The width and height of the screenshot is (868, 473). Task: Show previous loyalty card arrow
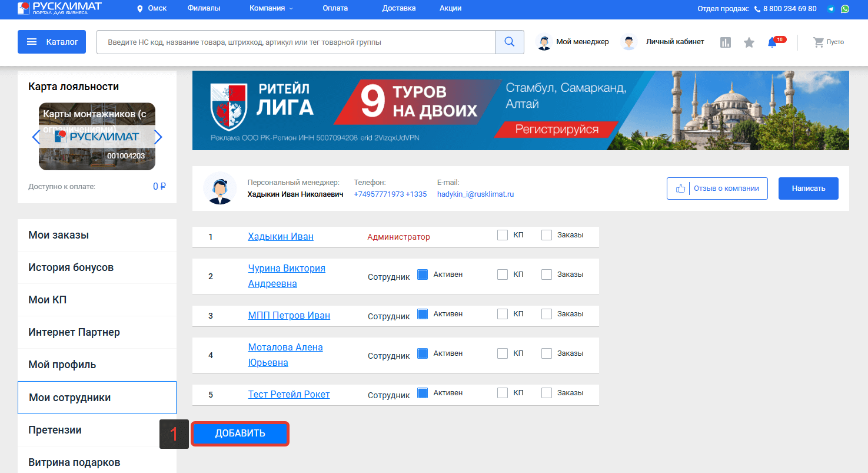(x=35, y=137)
